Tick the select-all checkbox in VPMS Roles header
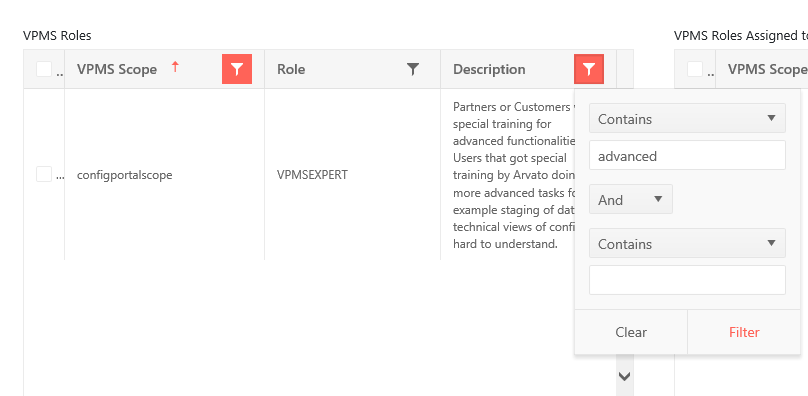Screen dimensions: 808x396 44,69
